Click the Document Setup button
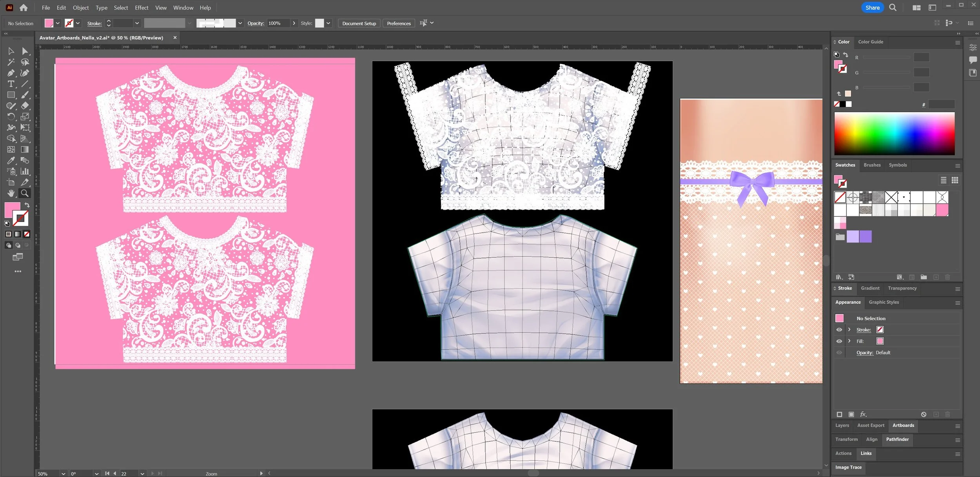Viewport: 980px width, 477px height. click(x=359, y=23)
